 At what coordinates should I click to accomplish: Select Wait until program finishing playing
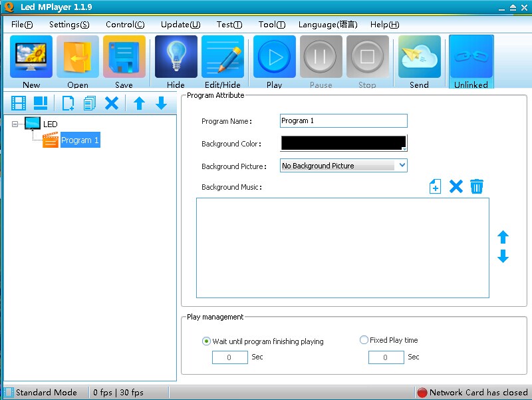tap(206, 340)
